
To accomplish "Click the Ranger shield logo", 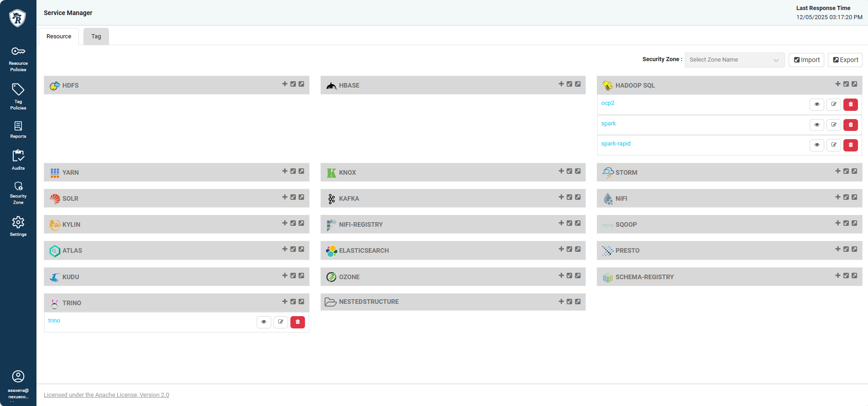I will [17, 18].
